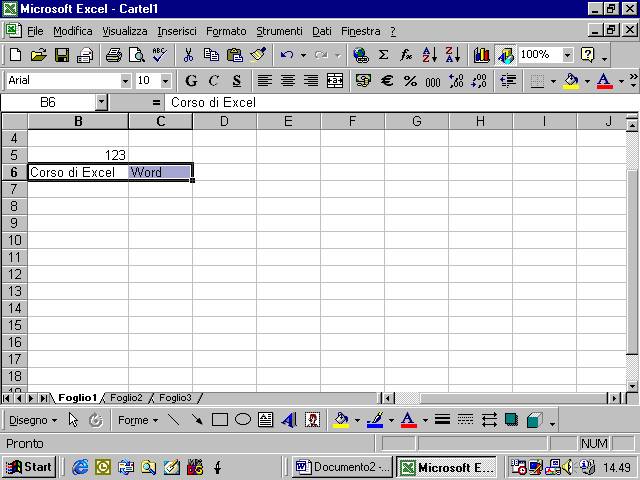Decrease decimal places
640x480 pixels.
(x=479, y=80)
